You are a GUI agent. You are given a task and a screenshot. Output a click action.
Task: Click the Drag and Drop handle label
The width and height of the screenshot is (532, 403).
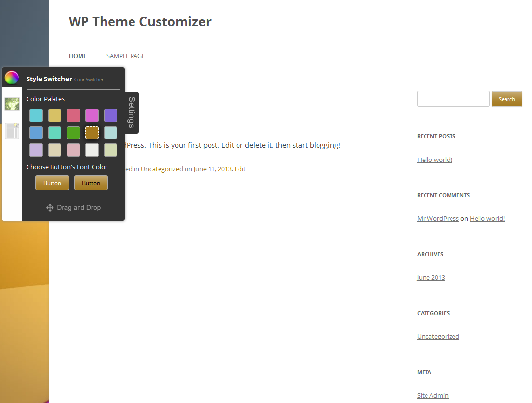click(79, 207)
